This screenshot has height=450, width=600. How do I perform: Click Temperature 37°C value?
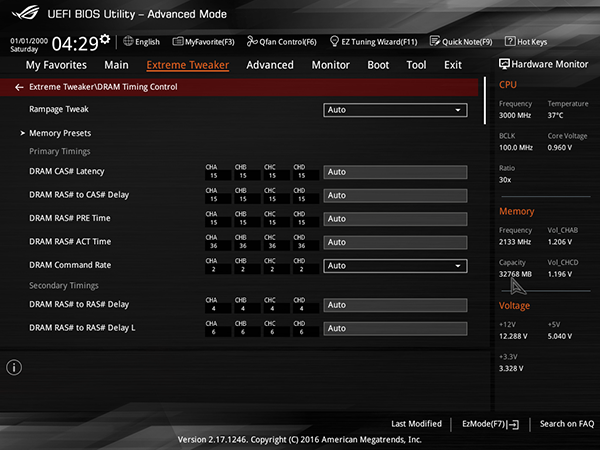tap(555, 115)
